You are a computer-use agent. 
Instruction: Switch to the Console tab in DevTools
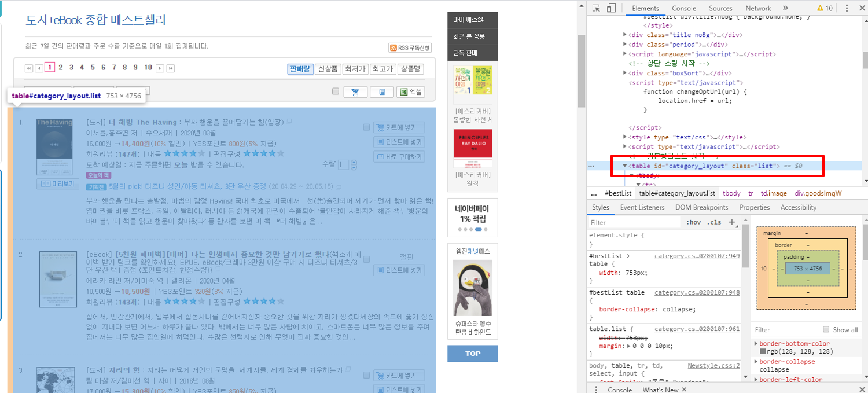click(684, 8)
